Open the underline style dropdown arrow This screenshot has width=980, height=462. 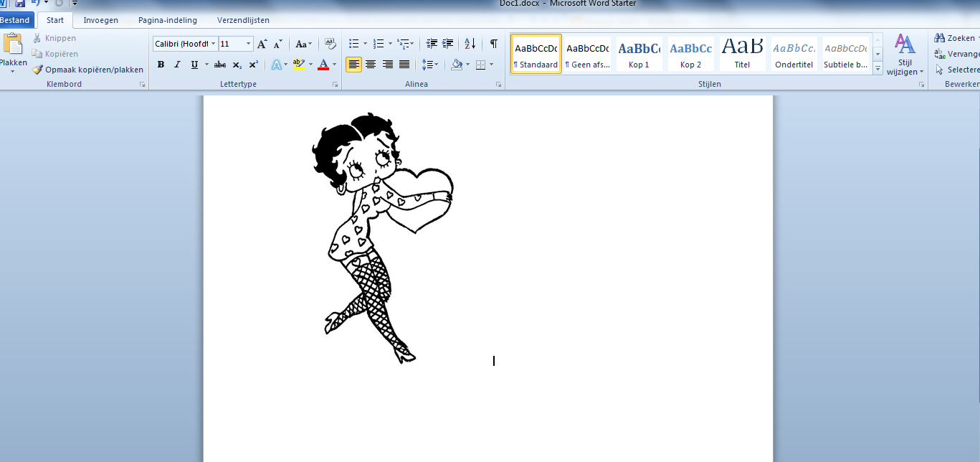tap(206, 65)
